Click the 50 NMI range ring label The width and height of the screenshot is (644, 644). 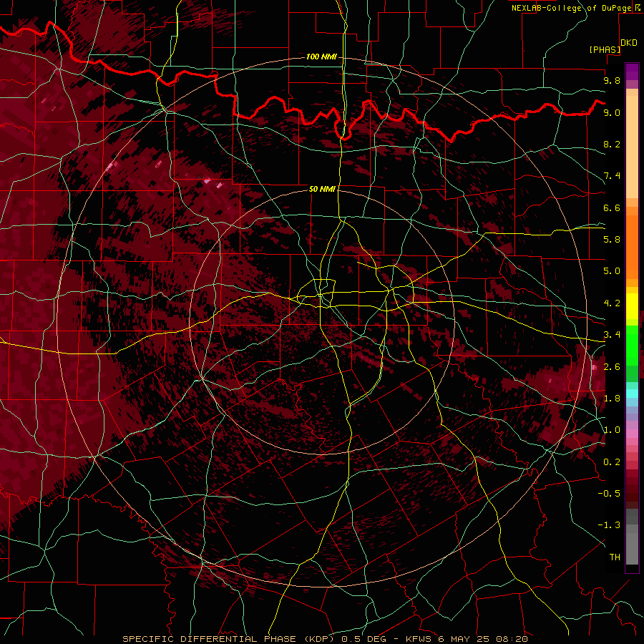(x=322, y=189)
